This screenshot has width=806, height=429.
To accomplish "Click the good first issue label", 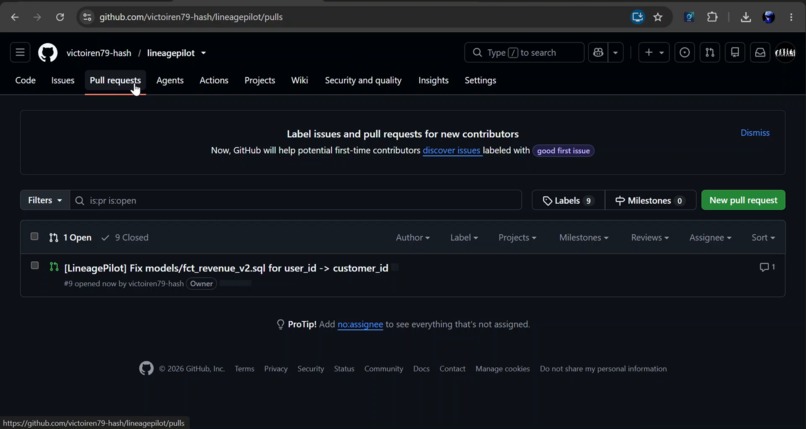I will [x=563, y=151].
